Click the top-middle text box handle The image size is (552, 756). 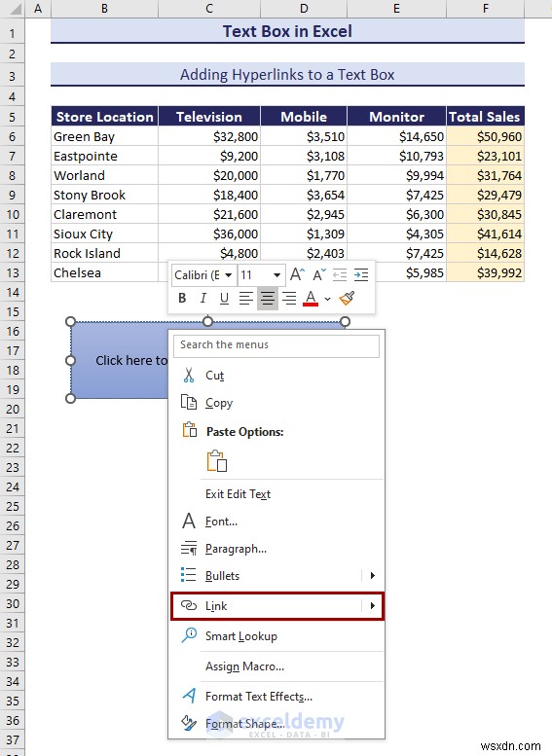pyautogui.click(x=208, y=322)
